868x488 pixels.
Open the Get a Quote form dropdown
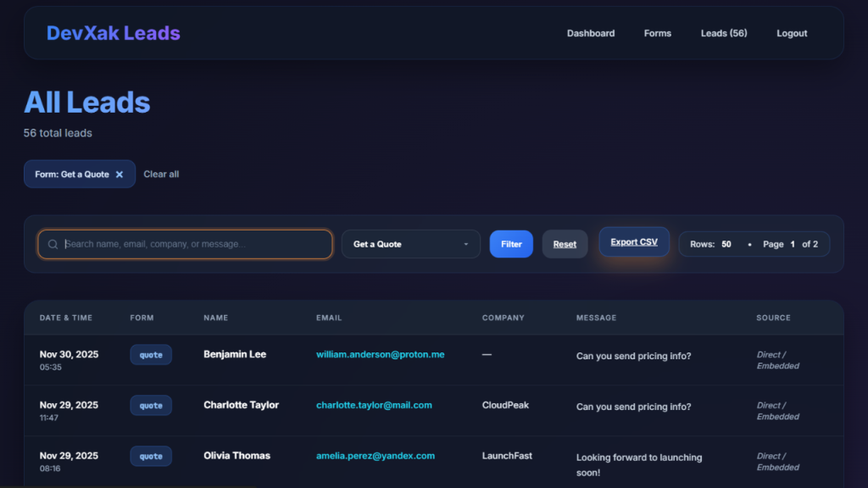click(x=411, y=244)
